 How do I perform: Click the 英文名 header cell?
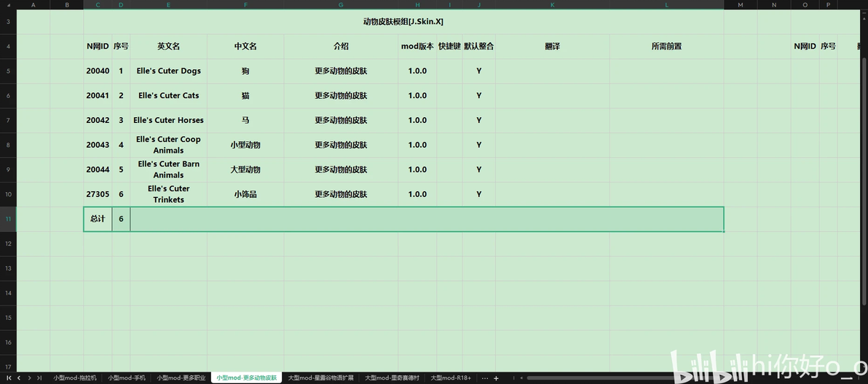pos(169,47)
